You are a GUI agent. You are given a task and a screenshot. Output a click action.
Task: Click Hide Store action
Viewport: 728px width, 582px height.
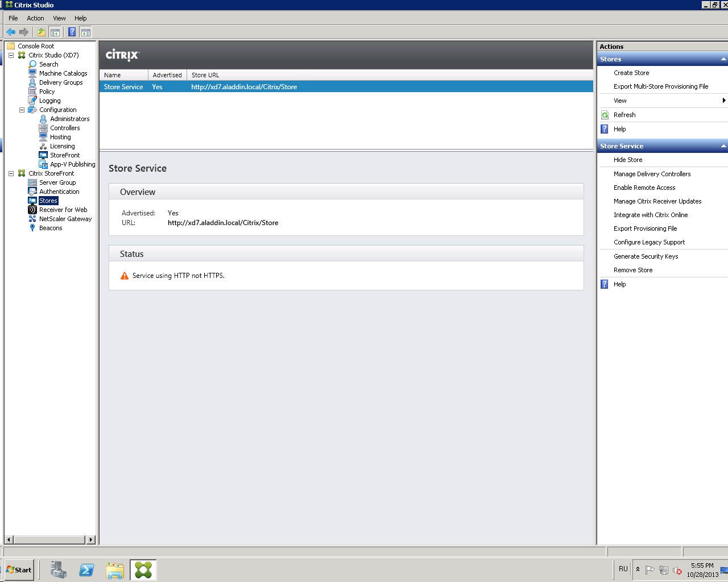coord(628,160)
